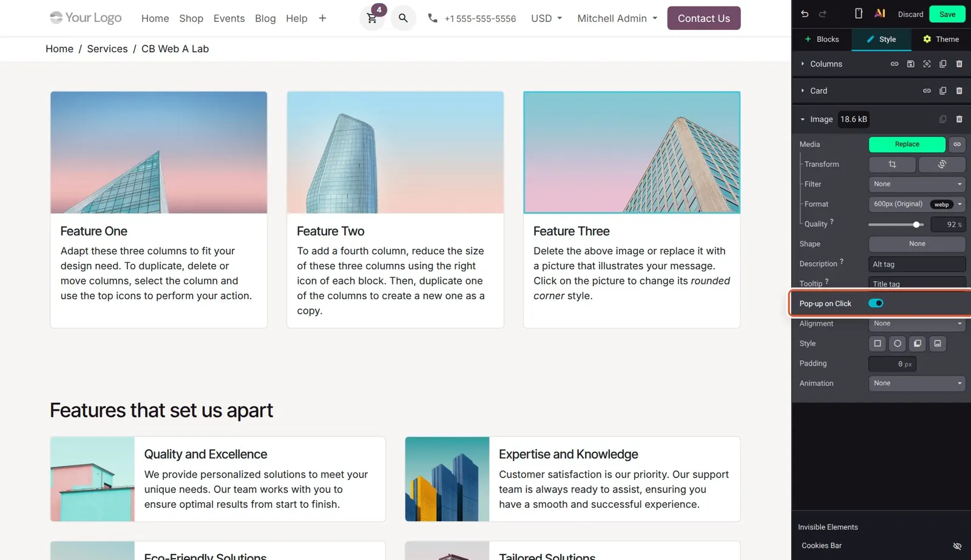Image resolution: width=971 pixels, height=560 pixels.
Task: Apply the thumbnail image style icon
Action: tap(938, 343)
